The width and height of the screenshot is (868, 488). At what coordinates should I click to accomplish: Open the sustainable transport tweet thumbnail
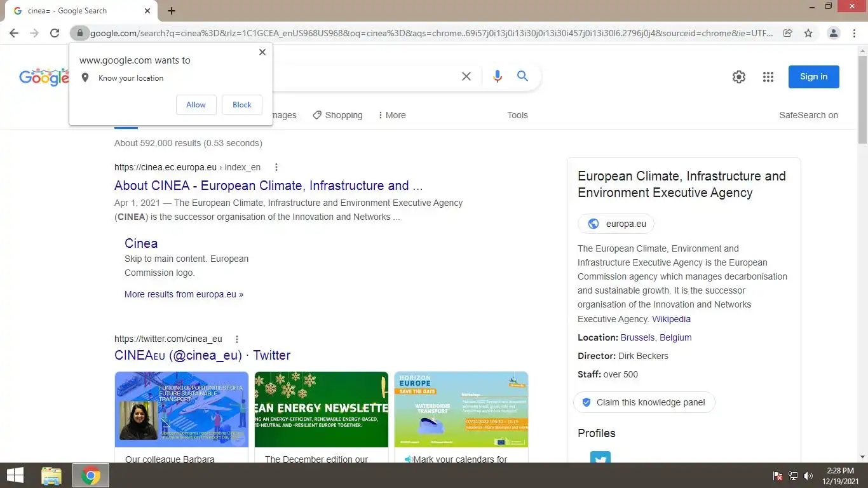(182, 410)
